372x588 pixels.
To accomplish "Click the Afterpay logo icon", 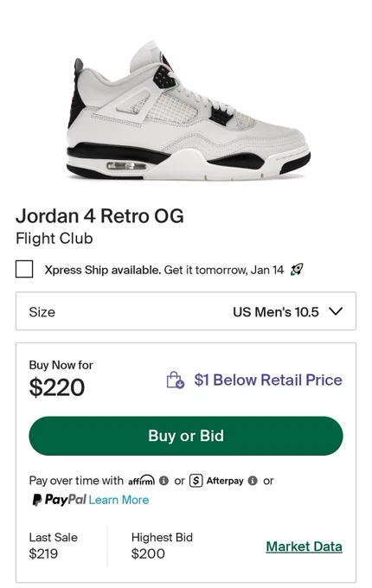I will pos(196,481).
